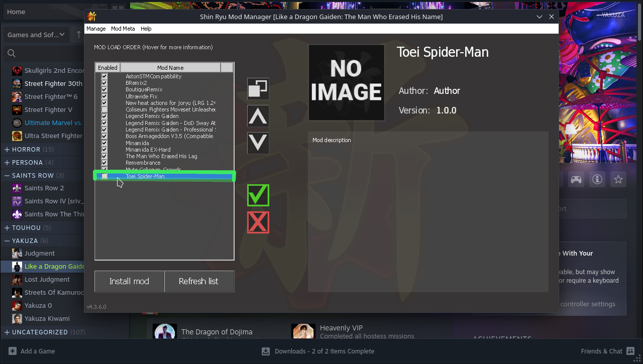The height and width of the screenshot is (364, 643).
Task: Favorite the game with the star icon
Action: (x=618, y=179)
